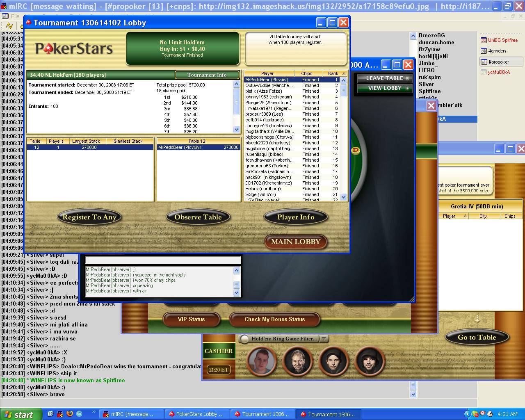Click the Register To Any button

(89, 217)
